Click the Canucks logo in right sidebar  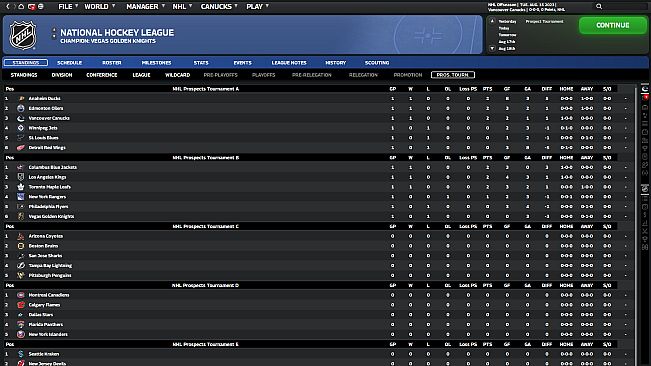pyautogui.click(x=645, y=89)
